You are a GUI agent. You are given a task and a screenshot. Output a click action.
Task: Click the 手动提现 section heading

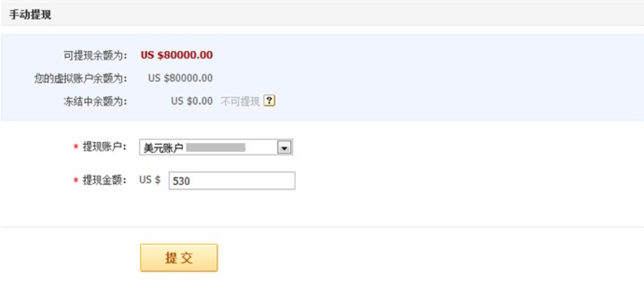(x=30, y=14)
